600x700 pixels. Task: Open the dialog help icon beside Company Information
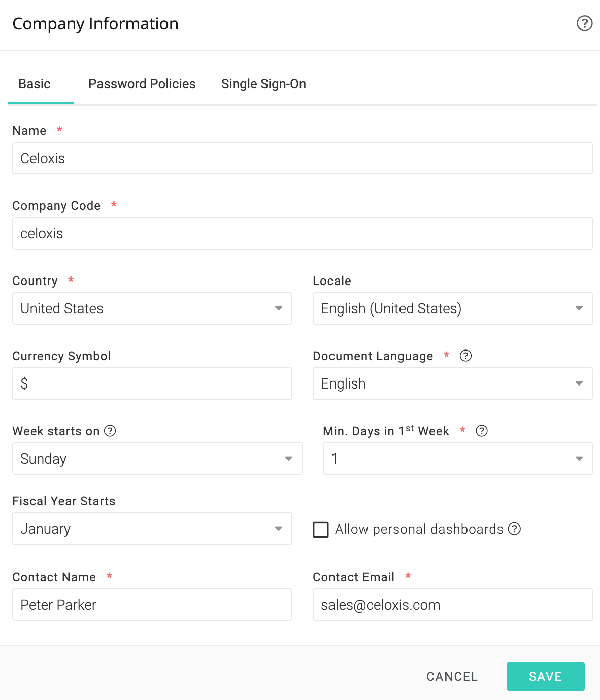coord(584,23)
